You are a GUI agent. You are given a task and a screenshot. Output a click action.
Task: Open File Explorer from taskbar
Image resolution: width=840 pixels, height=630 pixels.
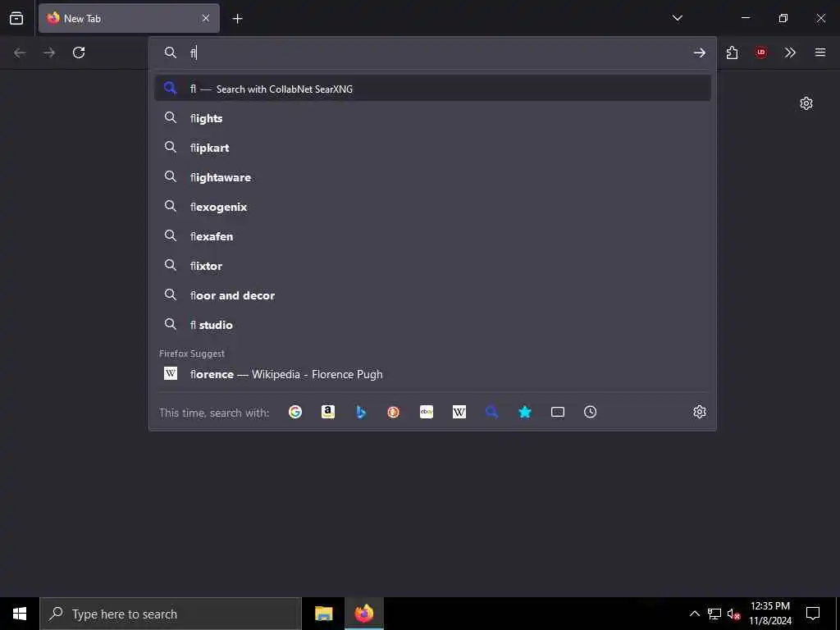(x=323, y=614)
